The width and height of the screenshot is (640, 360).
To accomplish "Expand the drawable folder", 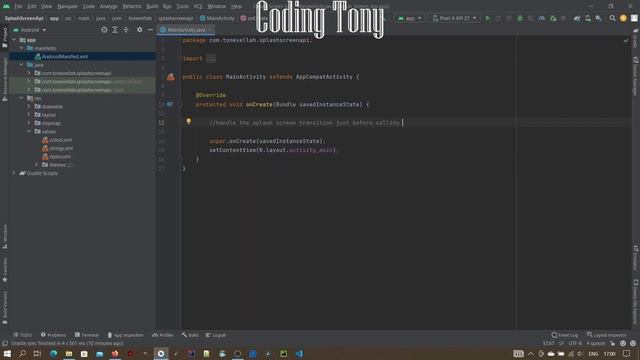I will pyautogui.click(x=29, y=107).
